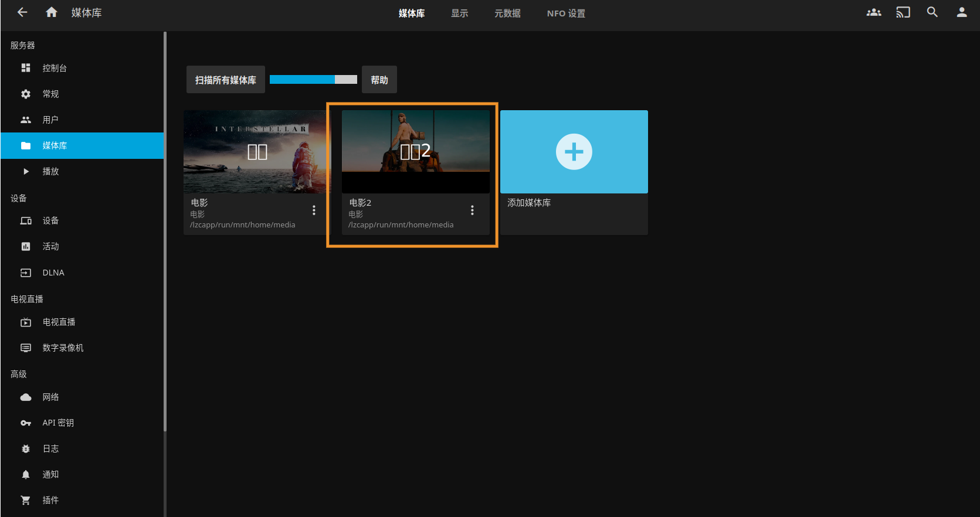Screen dimensions: 980x517
Task: Open search with magnifier icon
Action: [x=932, y=12]
